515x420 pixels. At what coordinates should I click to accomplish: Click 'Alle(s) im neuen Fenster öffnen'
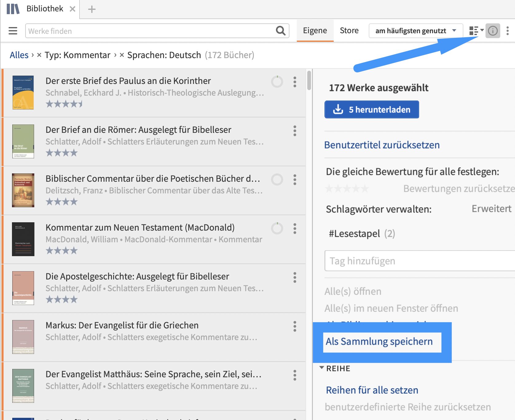tap(391, 308)
